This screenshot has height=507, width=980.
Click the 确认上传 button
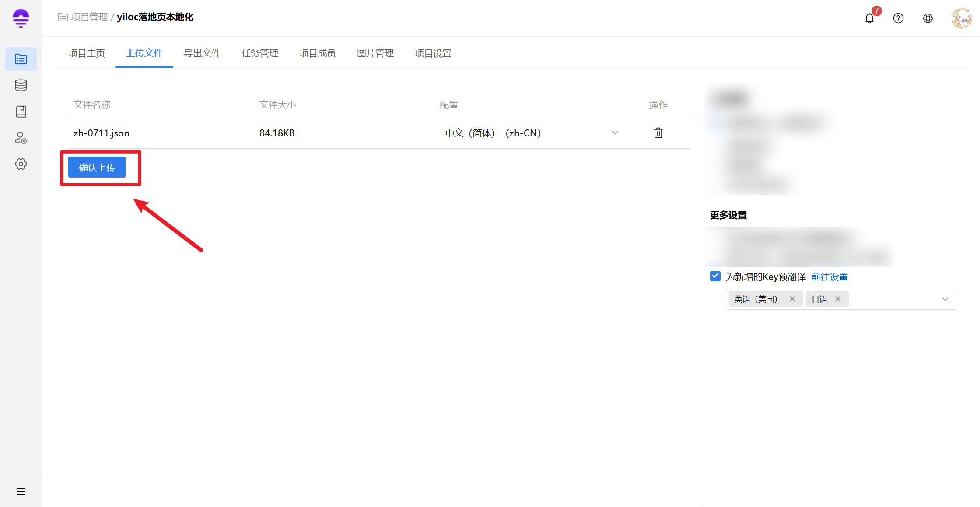(x=97, y=168)
